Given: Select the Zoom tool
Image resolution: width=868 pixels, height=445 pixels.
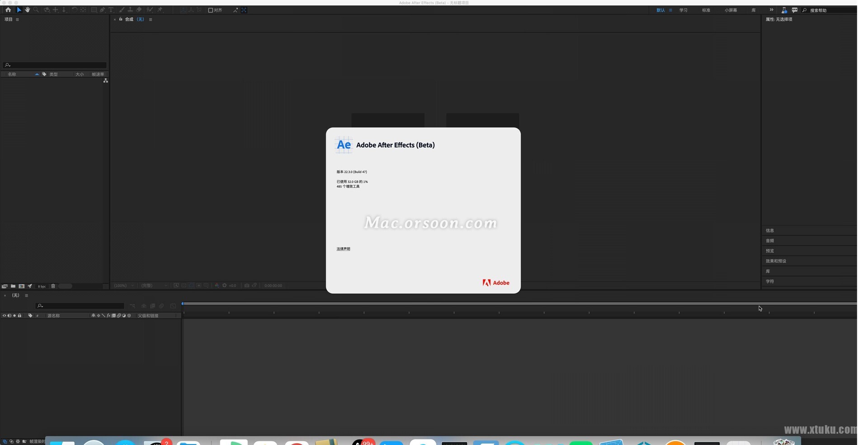Looking at the screenshot, I should click(x=36, y=9).
